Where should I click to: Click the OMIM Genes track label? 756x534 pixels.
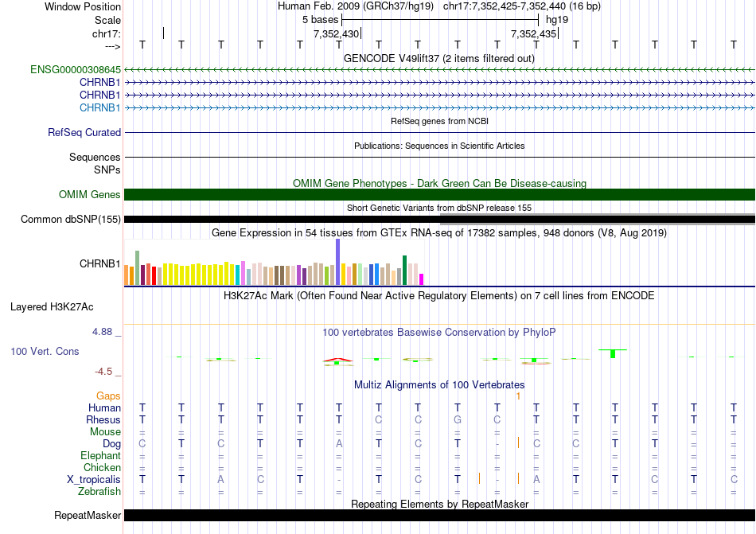90,195
